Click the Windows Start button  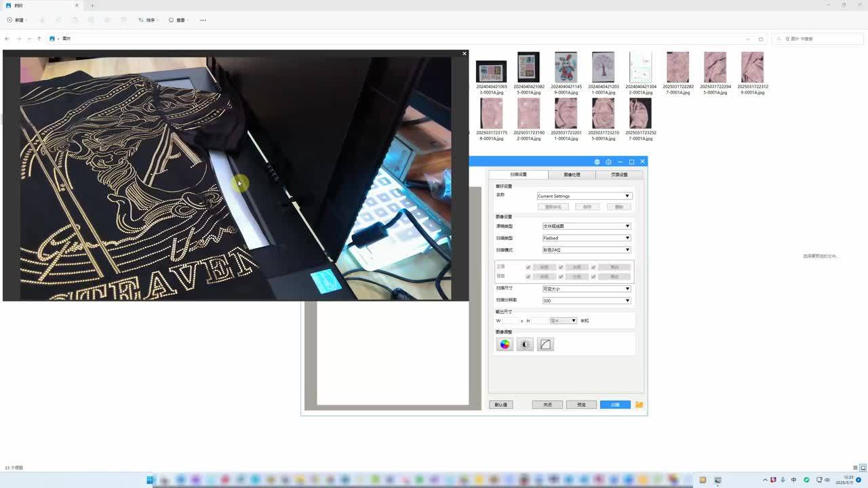(x=150, y=481)
